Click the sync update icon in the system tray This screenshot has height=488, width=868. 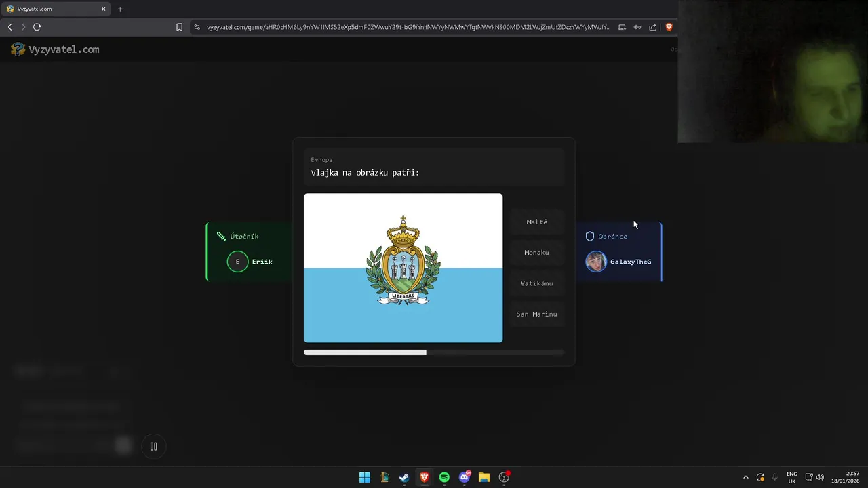pos(760,477)
